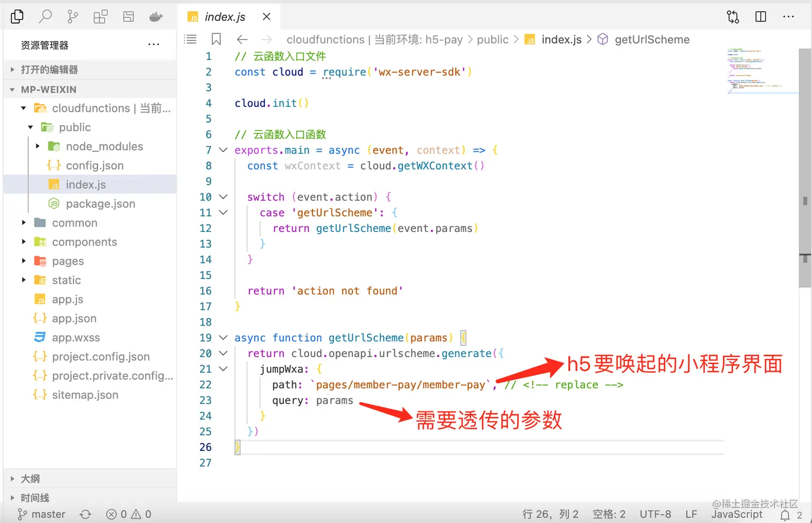Open app.json in the file tree
Viewport: 812px width, 523px height.
90,318
